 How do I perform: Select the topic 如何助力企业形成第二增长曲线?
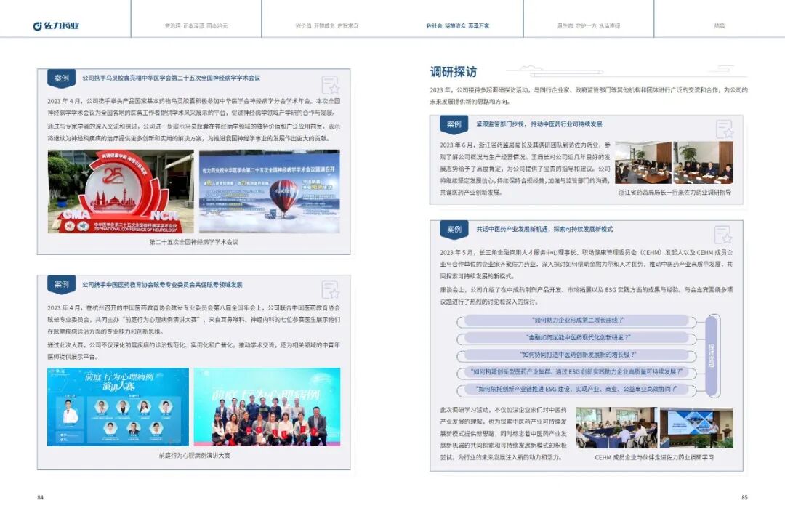click(578, 321)
